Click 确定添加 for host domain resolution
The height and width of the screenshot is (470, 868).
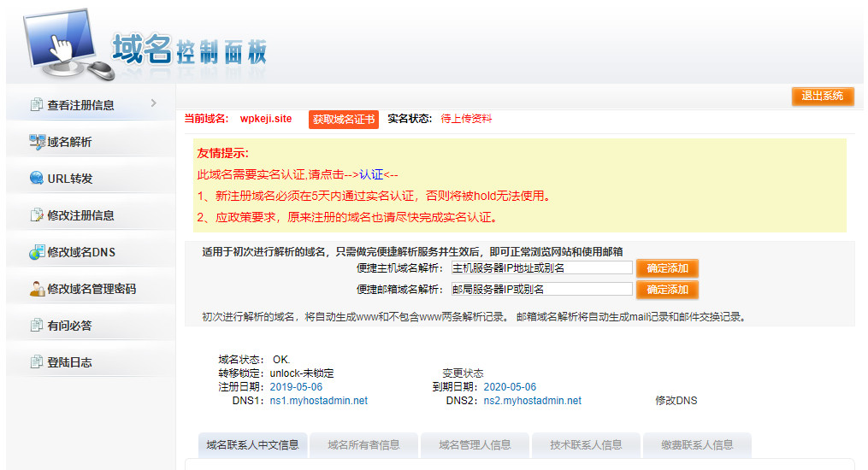(667, 268)
